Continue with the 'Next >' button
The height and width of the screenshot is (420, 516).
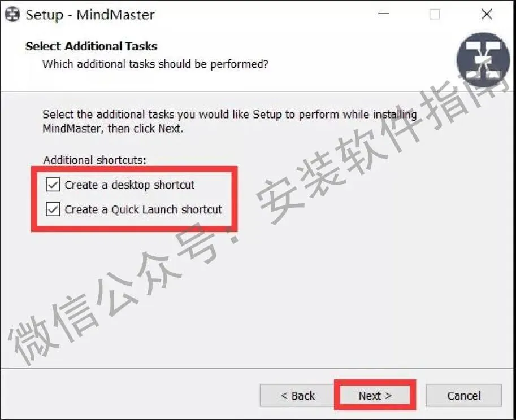click(x=375, y=395)
